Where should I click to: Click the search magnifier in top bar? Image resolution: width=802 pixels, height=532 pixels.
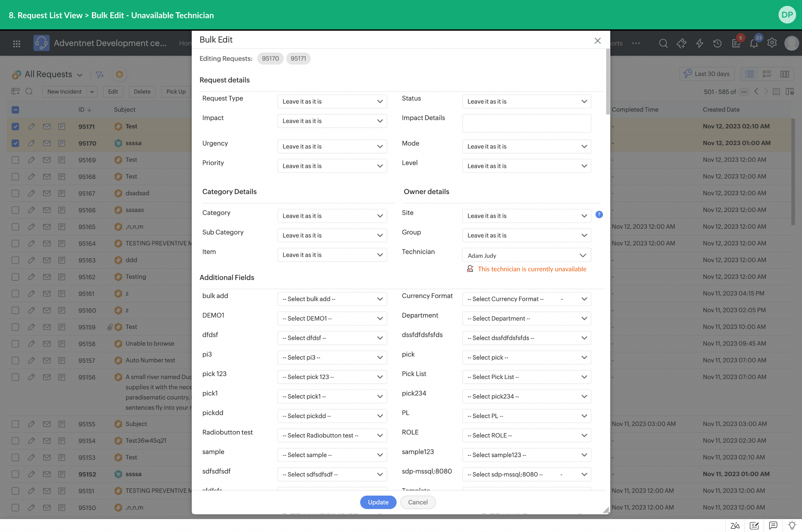(x=663, y=43)
